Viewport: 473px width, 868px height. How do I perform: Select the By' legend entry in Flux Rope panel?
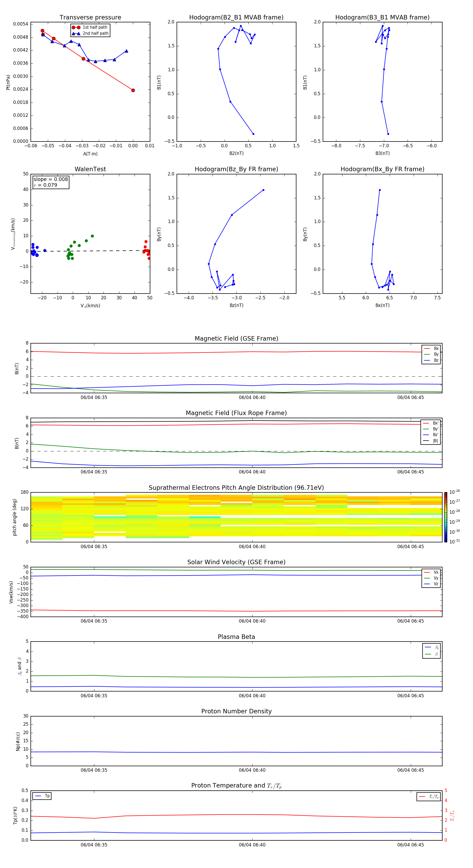[431, 429]
